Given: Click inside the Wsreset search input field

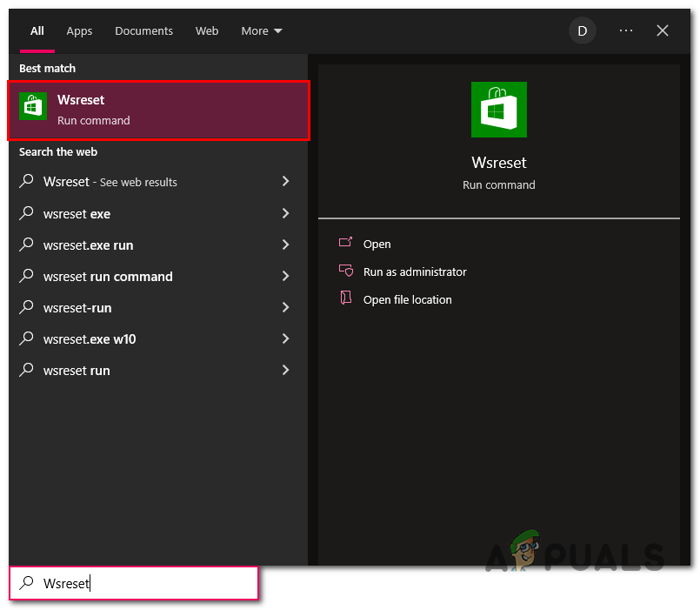Looking at the screenshot, I should (x=130, y=583).
